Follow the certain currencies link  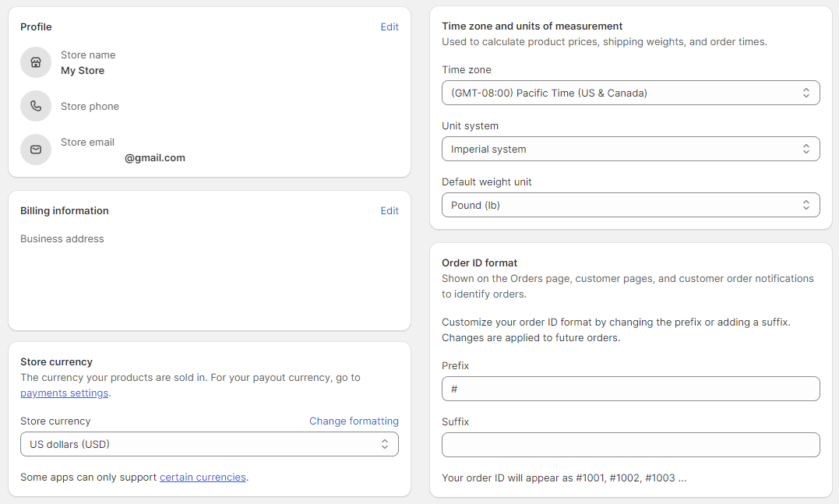[203, 478]
